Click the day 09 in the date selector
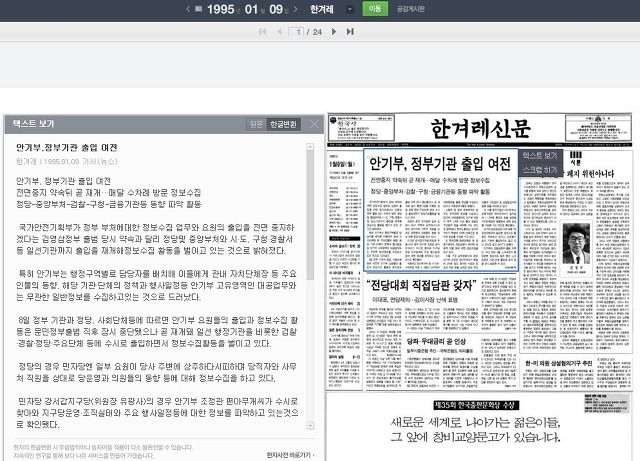This screenshot has width=640, height=461. pyautogui.click(x=276, y=9)
